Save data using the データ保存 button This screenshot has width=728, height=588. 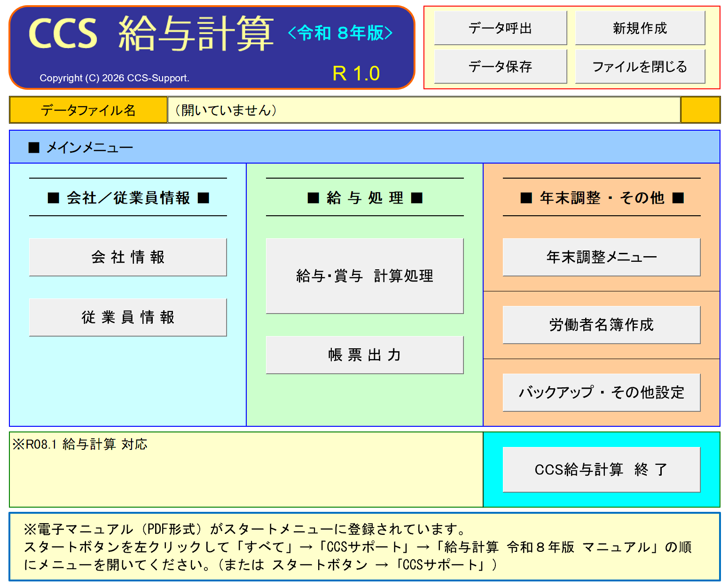[500, 67]
